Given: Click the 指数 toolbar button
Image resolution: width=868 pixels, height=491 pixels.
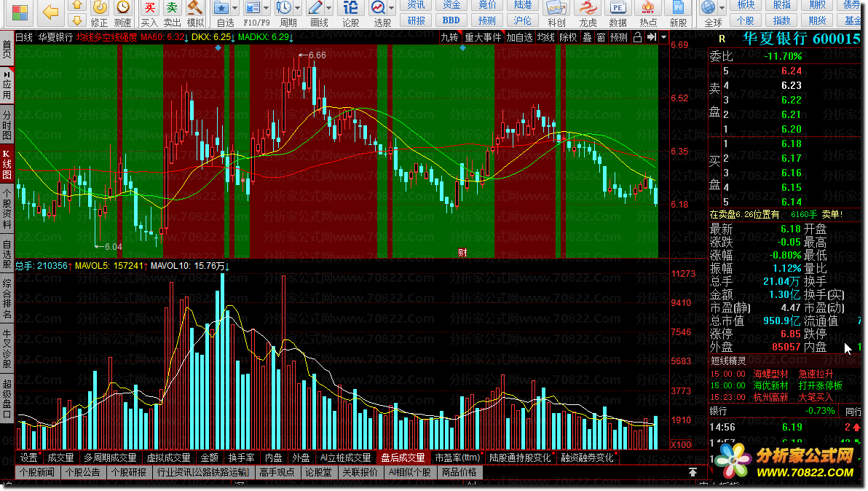Looking at the screenshot, I should 781,20.
